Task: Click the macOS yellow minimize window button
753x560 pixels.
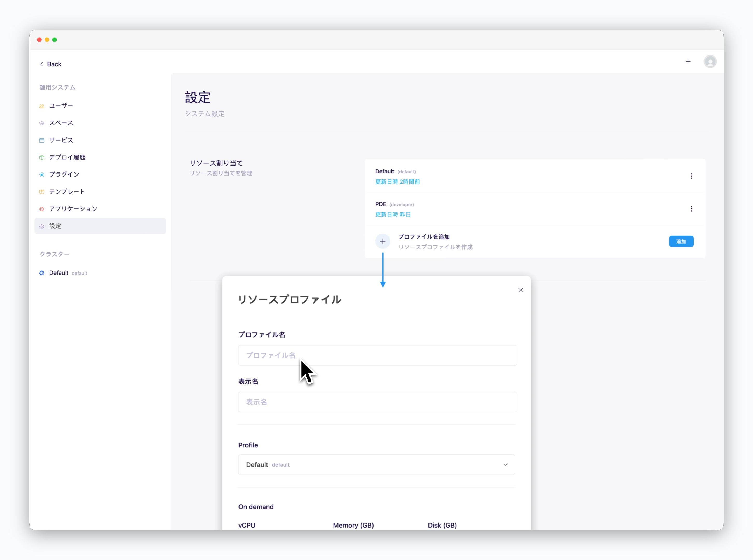Action: (x=47, y=40)
